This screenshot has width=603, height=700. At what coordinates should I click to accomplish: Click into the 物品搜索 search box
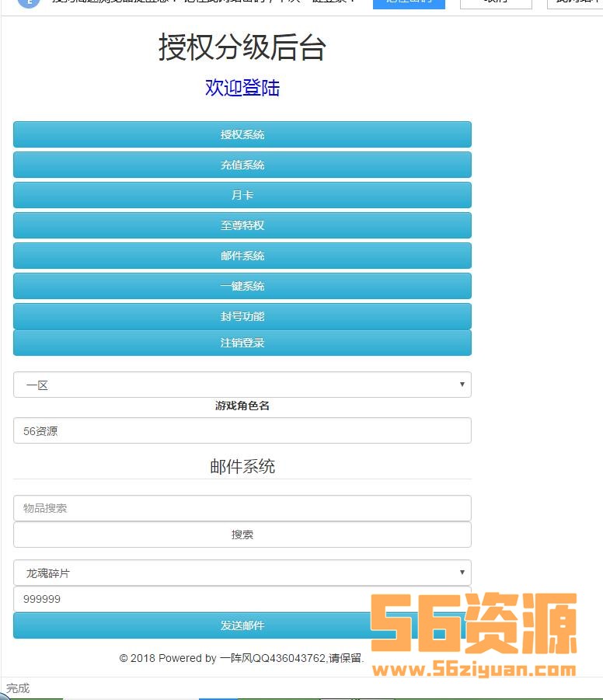[242, 508]
